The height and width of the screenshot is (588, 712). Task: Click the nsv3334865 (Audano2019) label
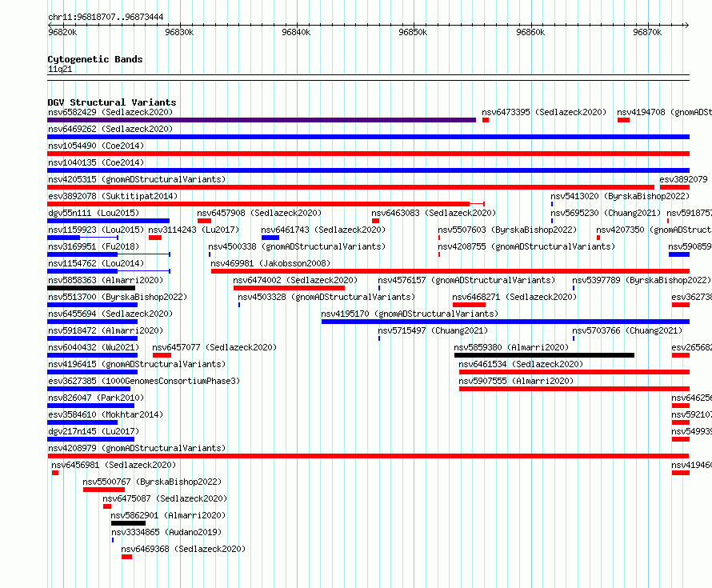point(166,532)
